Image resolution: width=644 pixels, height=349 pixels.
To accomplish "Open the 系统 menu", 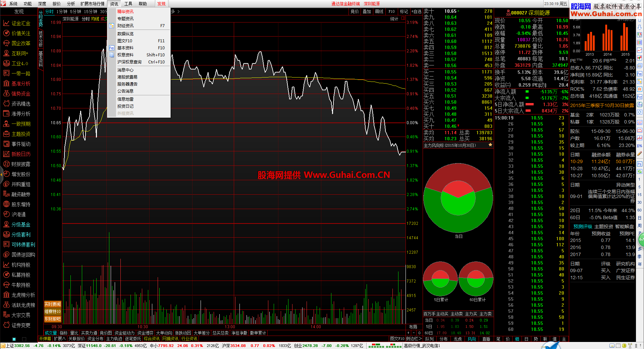I will (x=13, y=4).
